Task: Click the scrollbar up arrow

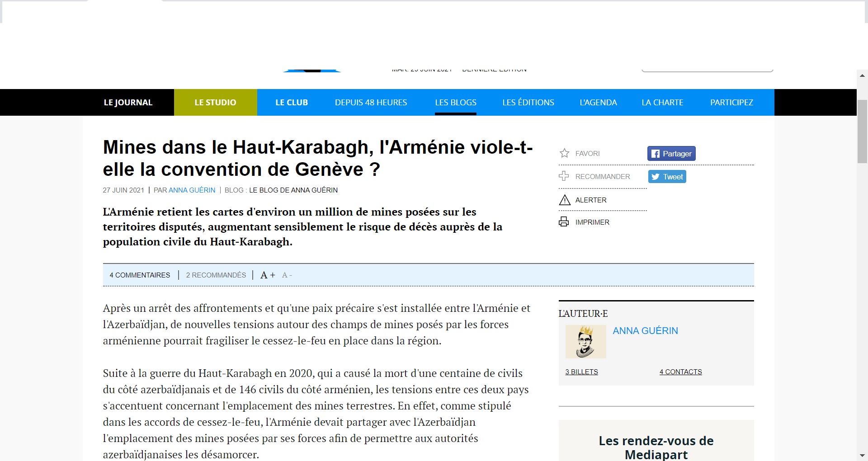Action: (x=862, y=75)
